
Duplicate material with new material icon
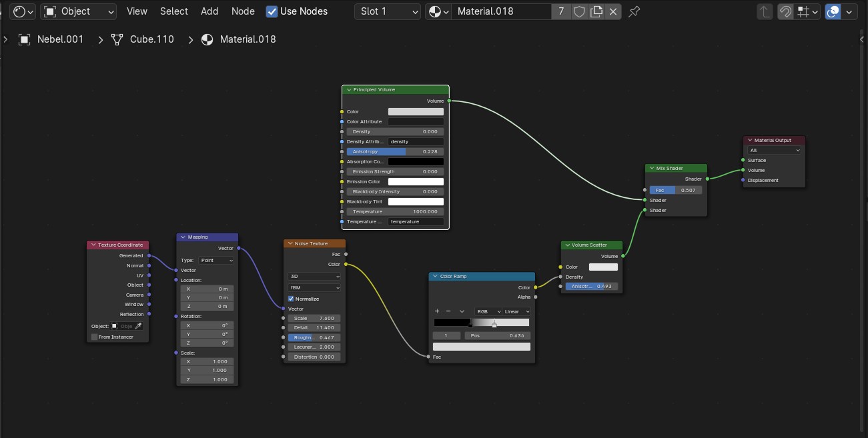tap(596, 11)
